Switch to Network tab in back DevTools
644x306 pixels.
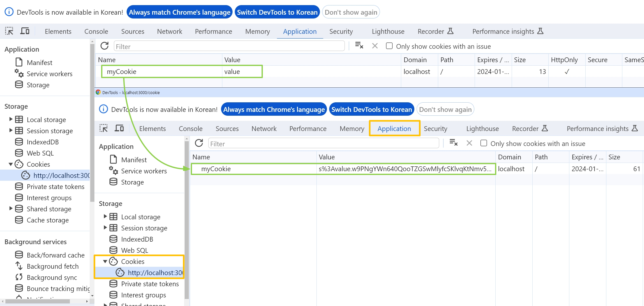169,31
